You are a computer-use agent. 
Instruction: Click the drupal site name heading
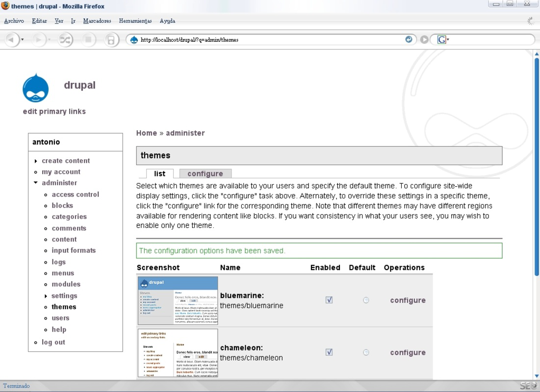pos(79,85)
